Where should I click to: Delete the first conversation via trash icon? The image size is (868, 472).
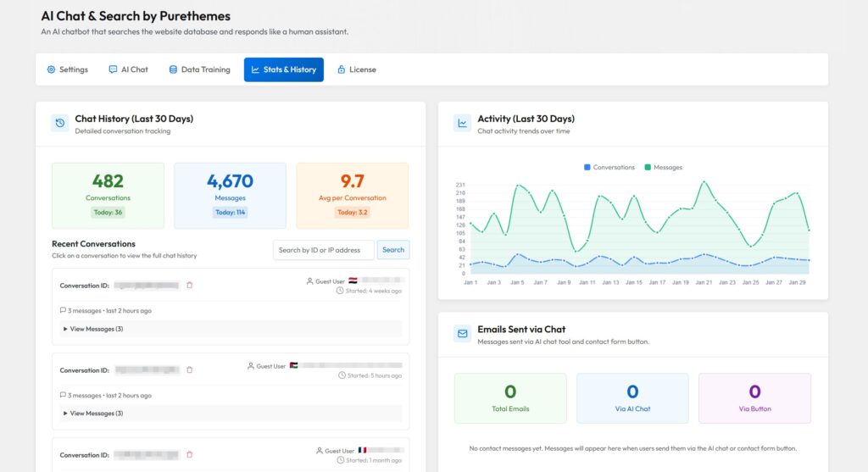tap(189, 286)
